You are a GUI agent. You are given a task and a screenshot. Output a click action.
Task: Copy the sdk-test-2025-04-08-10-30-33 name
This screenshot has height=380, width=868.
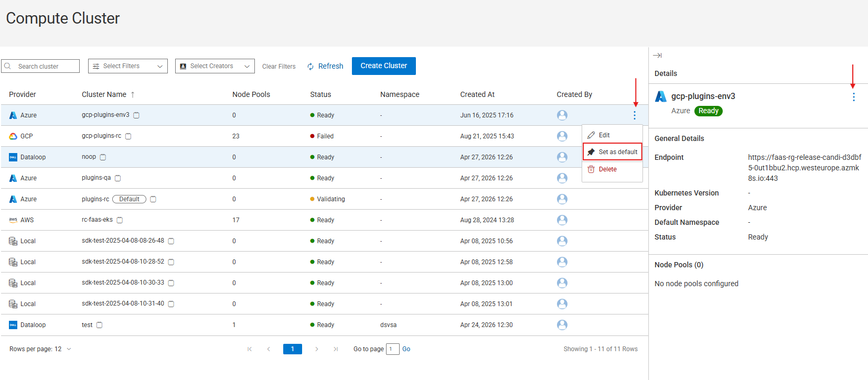tap(171, 283)
